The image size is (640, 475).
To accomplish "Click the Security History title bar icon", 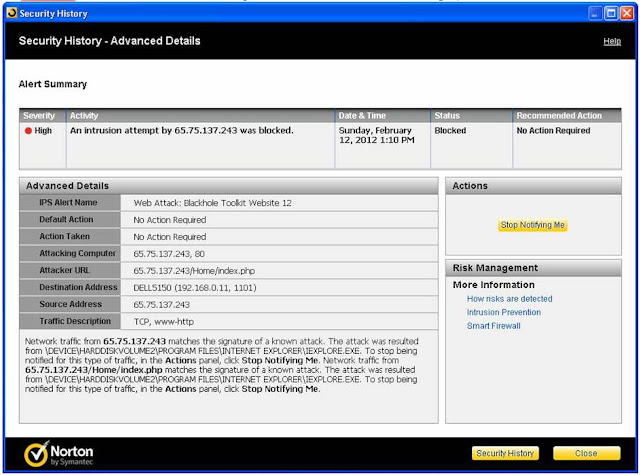I will 12,13.
